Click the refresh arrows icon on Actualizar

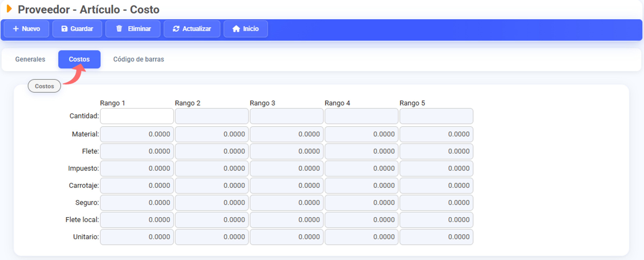click(176, 29)
